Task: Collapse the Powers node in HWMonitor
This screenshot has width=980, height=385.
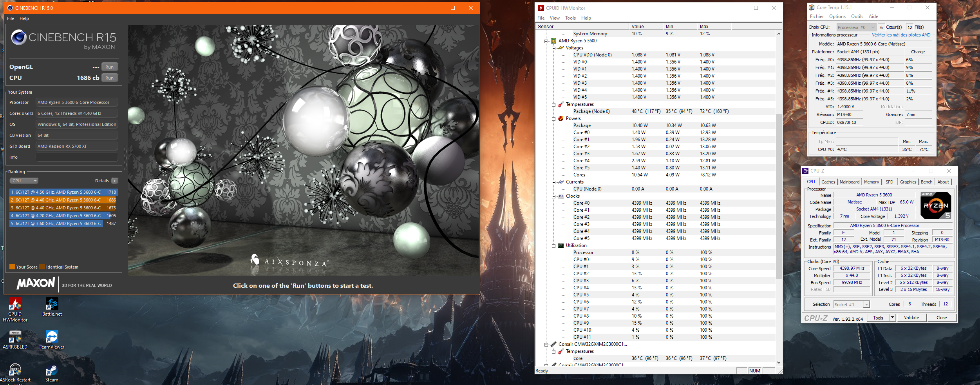Action: (x=553, y=119)
